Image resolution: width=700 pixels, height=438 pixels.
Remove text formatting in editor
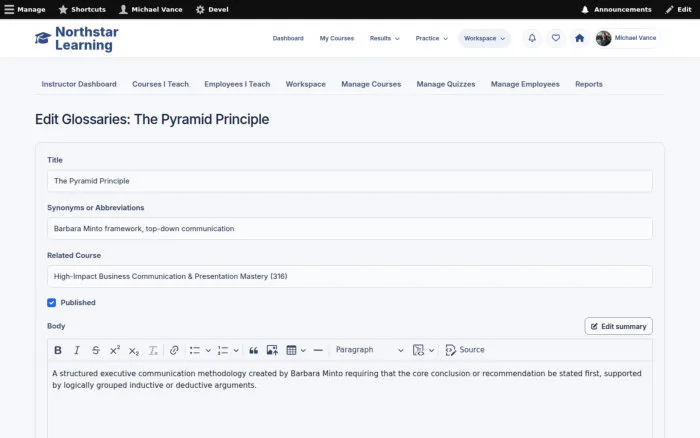click(153, 350)
